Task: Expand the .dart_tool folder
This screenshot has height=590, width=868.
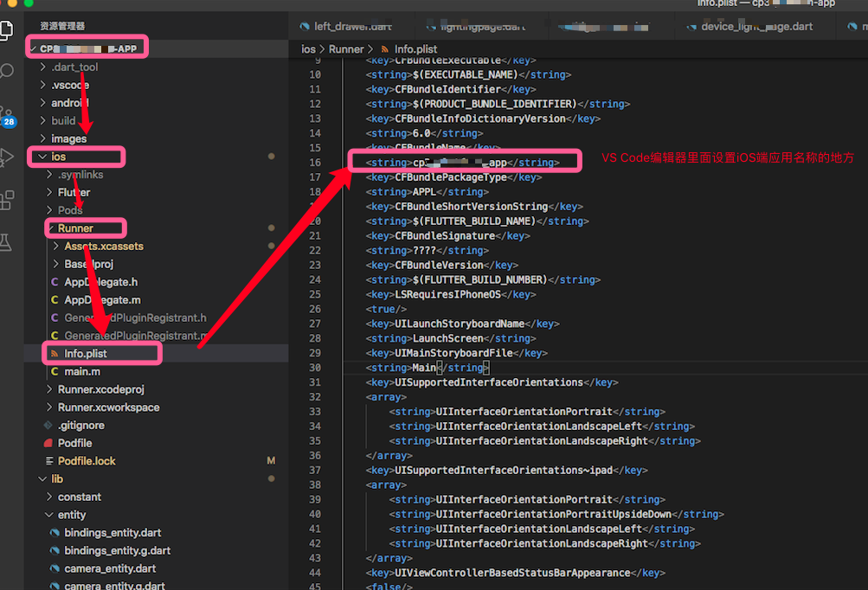Action: pyautogui.click(x=74, y=67)
